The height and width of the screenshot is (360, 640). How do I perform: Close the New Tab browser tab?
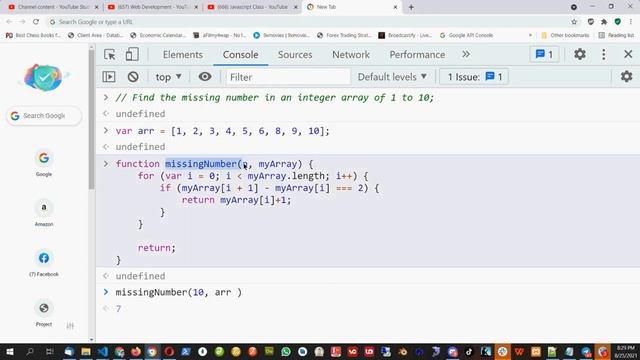click(x=395, y=7)
